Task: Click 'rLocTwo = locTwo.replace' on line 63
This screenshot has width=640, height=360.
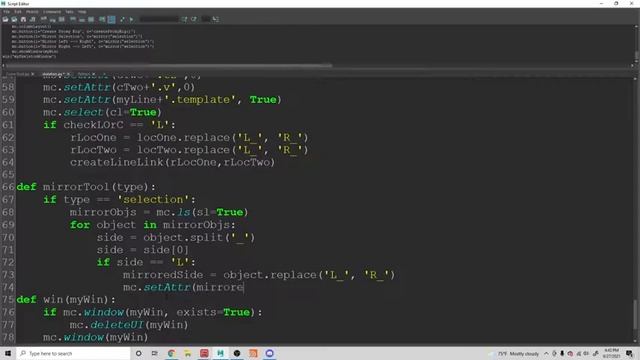Action: click(150, 150)
